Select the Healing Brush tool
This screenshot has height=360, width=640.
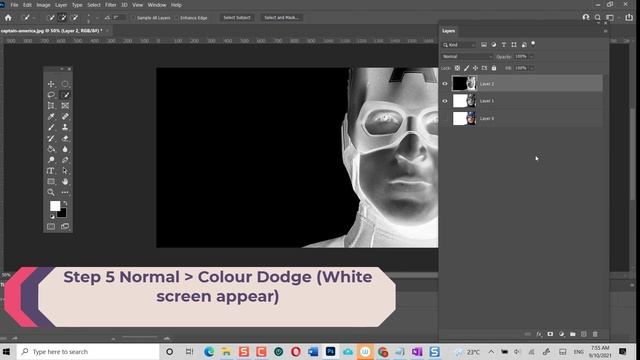pos(65,117)
